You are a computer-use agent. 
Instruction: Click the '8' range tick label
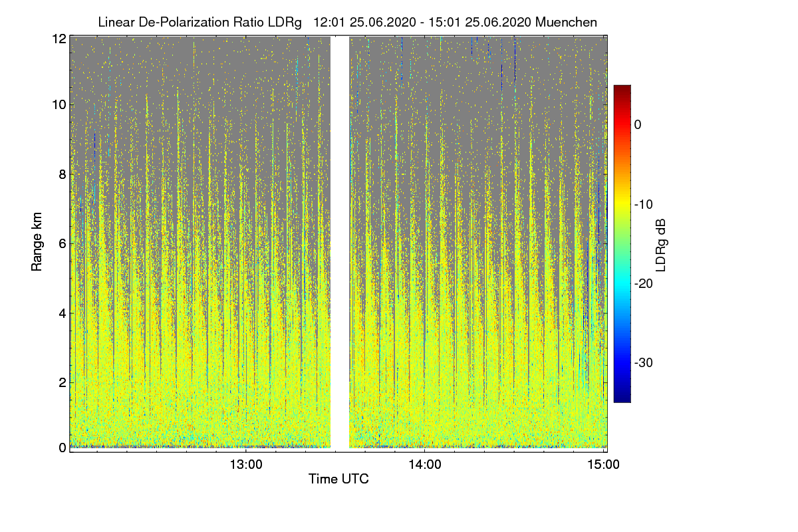click(62, 174)
